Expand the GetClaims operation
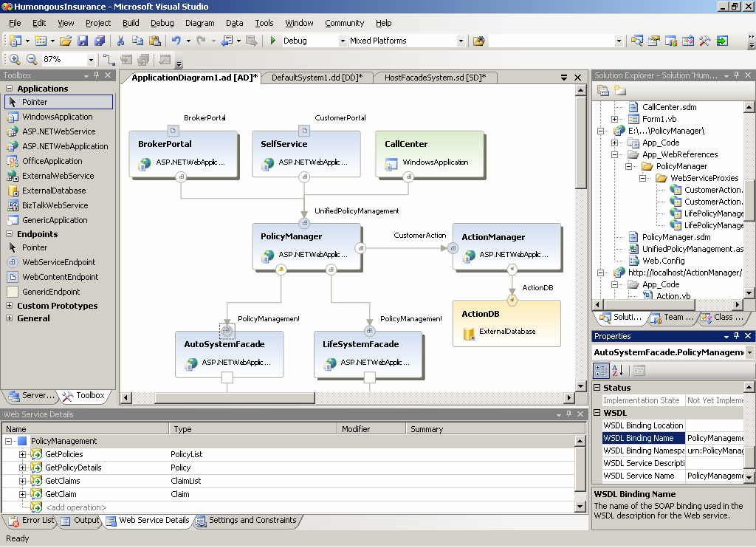This screenshot has height=548, width=756. point(23,481)
